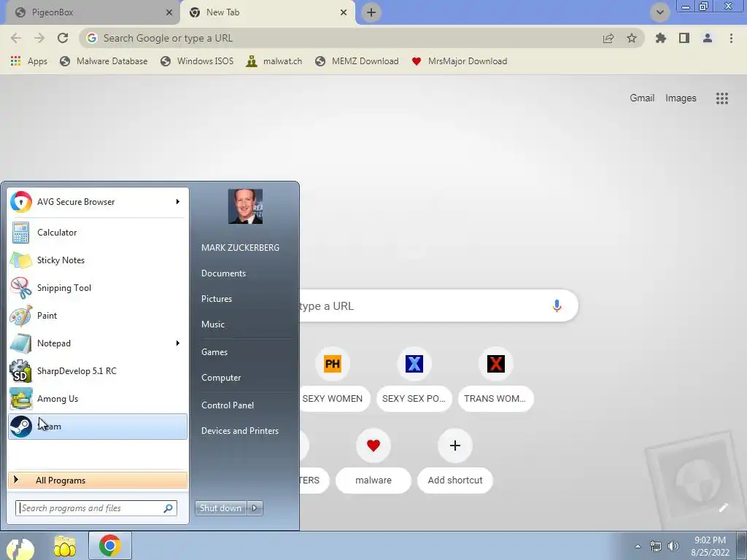
Task: Open the tab search dropdown in Chrome
Action: pyautogui.click(x=660, y=12)
